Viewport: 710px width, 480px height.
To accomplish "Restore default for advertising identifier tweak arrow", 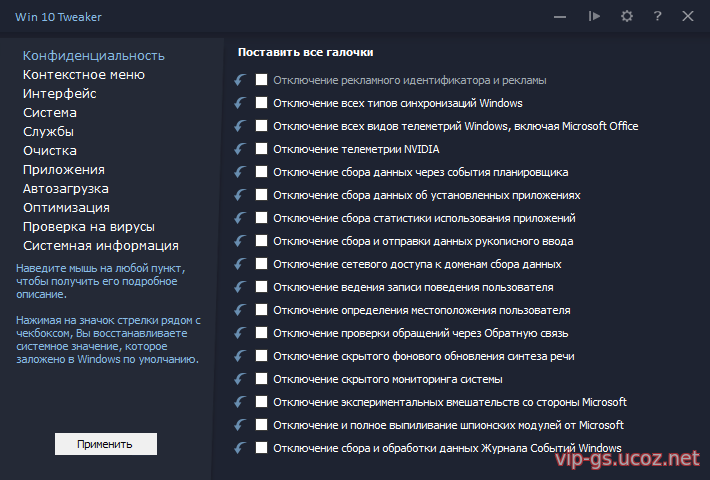I will [x=240, y=80].
